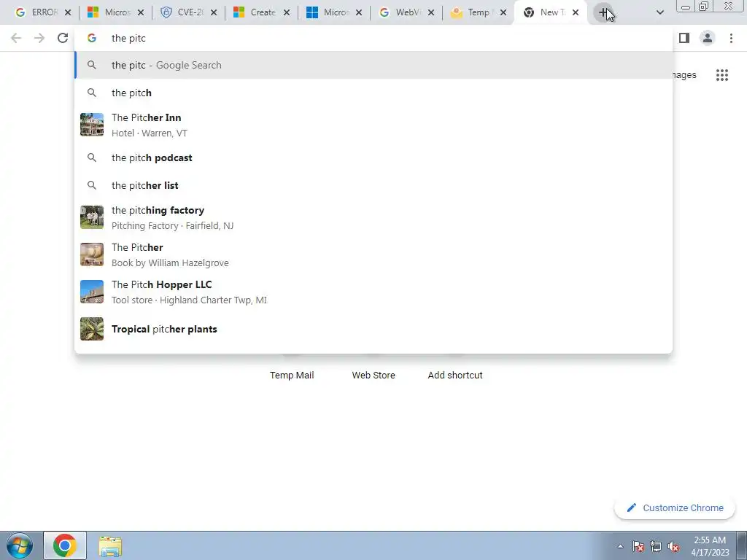747x560 pixels.
Task: Click the Pitching Factory thumbnail image
Action: (92, 217)
